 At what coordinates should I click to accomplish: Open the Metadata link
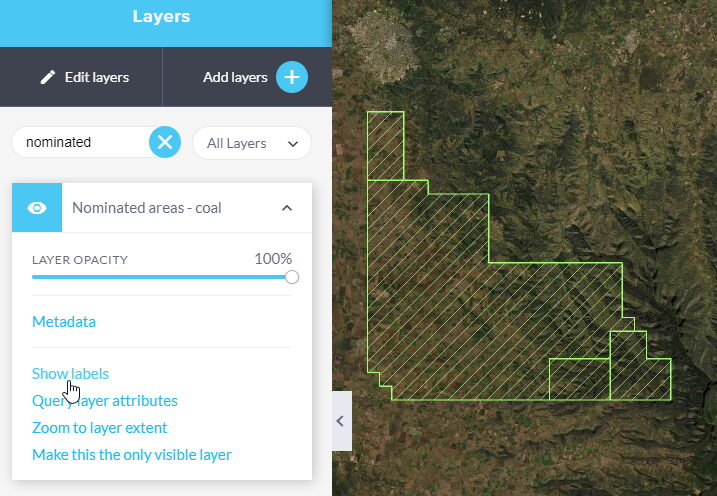click(x=64, y=322)
